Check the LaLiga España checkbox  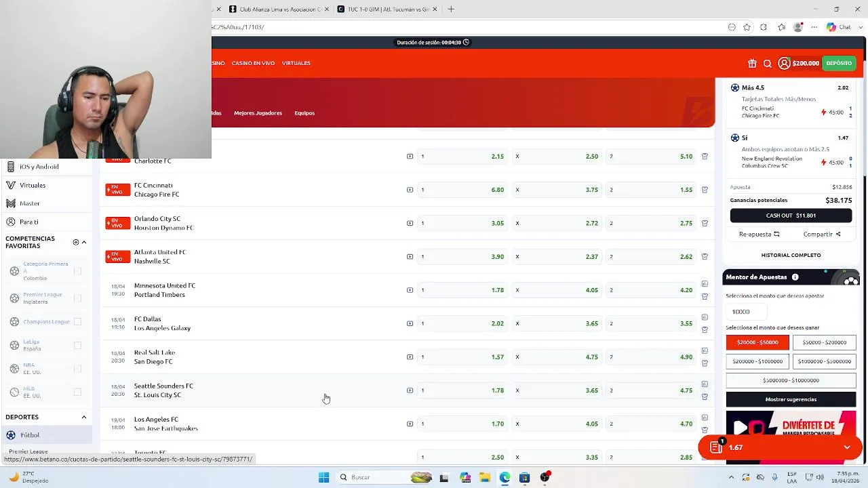[77, 346]
